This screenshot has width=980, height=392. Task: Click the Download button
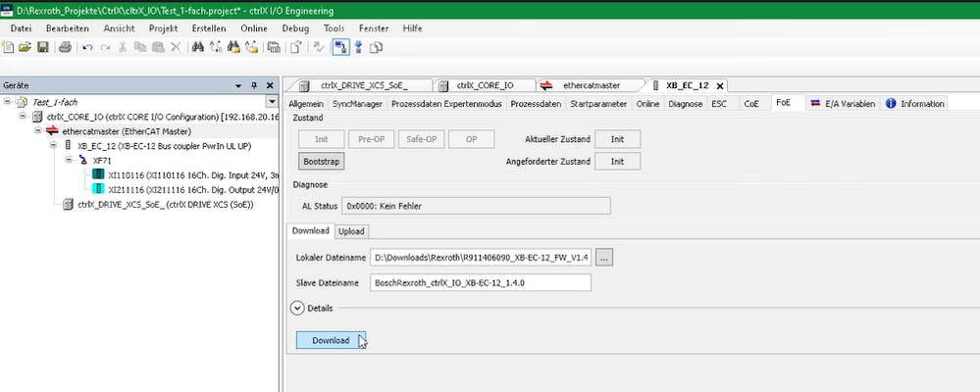coord(331,340)
